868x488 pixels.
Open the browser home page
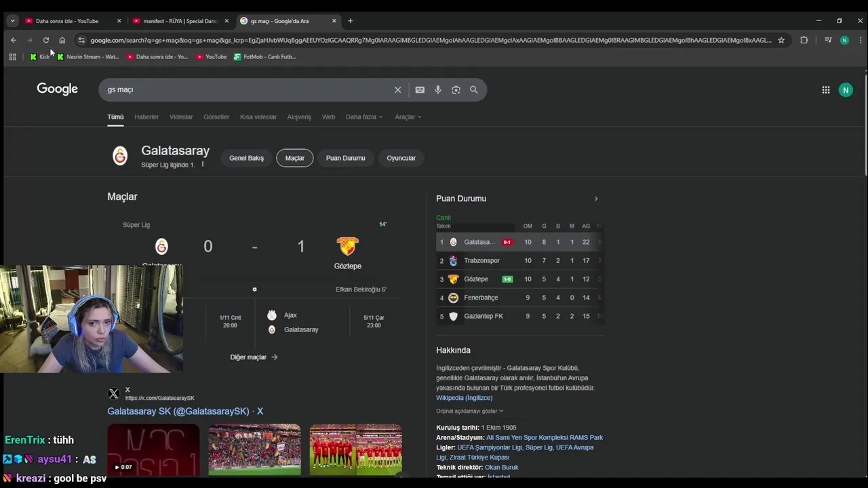pyautogui.click(x=62, y=40)
